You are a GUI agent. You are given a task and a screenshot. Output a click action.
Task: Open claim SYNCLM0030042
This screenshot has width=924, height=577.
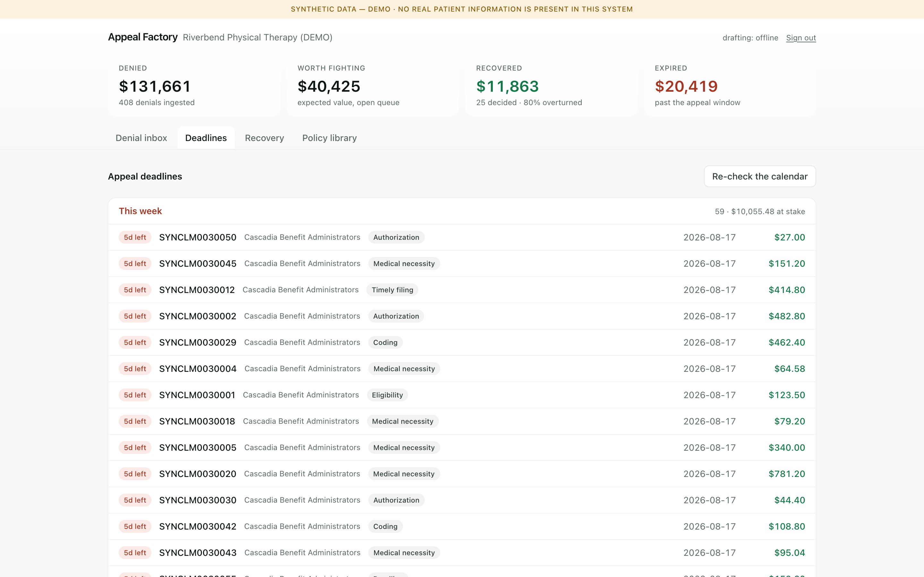coord(462,527)
